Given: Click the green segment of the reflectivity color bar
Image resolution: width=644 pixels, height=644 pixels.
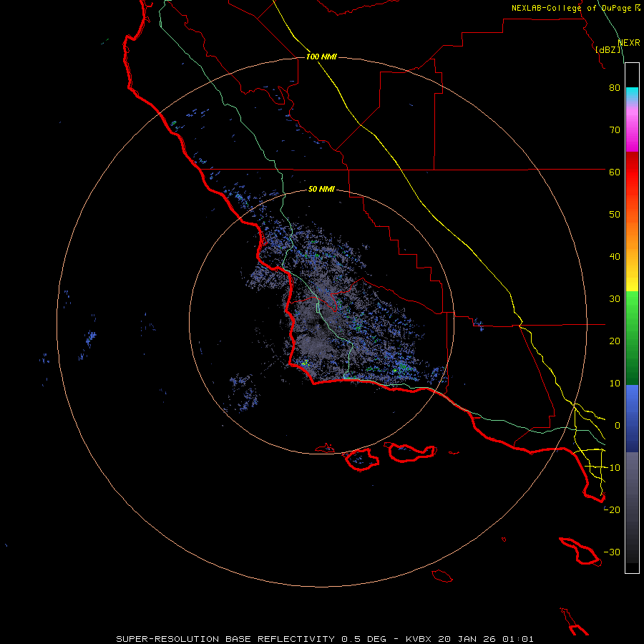Looking at the screenshot, I should click(x=632, y=338).
